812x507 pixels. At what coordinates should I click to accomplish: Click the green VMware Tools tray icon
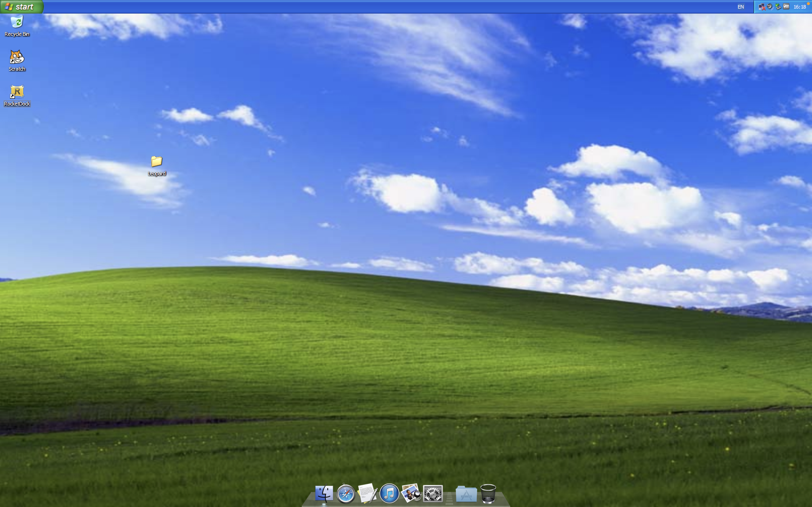[778, 7]
